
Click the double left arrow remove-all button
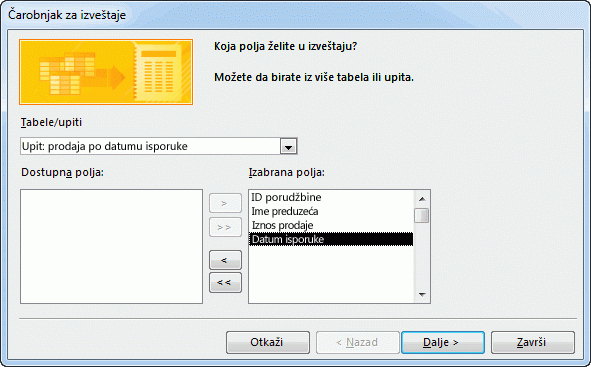pyautogui.click(x=225, y=283)
